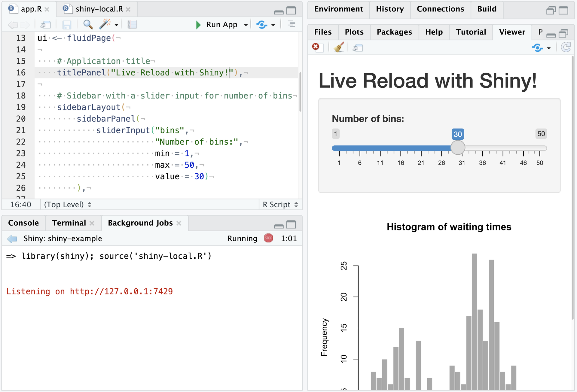Open Find/Replace magnifier icon

tap(88, 24)
